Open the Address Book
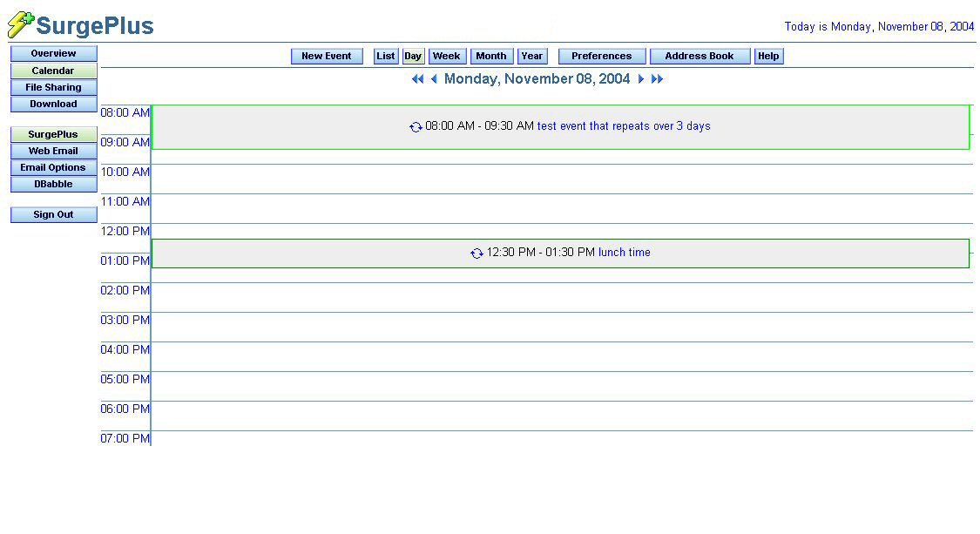This screenshot has height=534, width=980. click(x=700, y=57)
